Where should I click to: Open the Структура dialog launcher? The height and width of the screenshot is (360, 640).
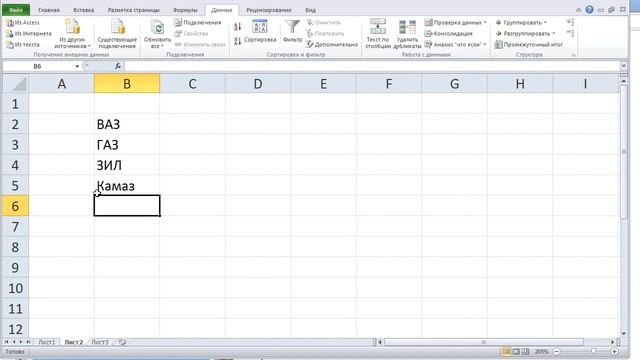pos(573,54)
